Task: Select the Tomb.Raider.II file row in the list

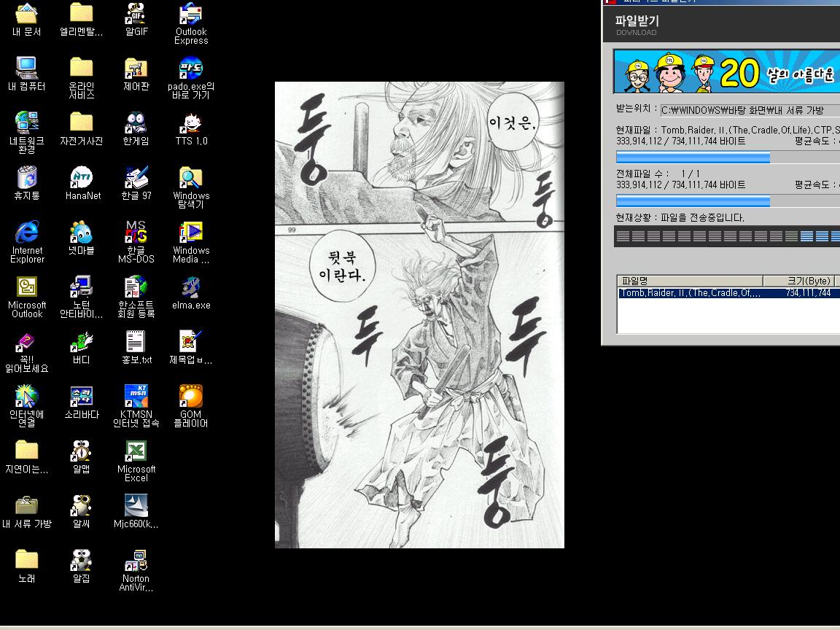Action: click(728, 293)
